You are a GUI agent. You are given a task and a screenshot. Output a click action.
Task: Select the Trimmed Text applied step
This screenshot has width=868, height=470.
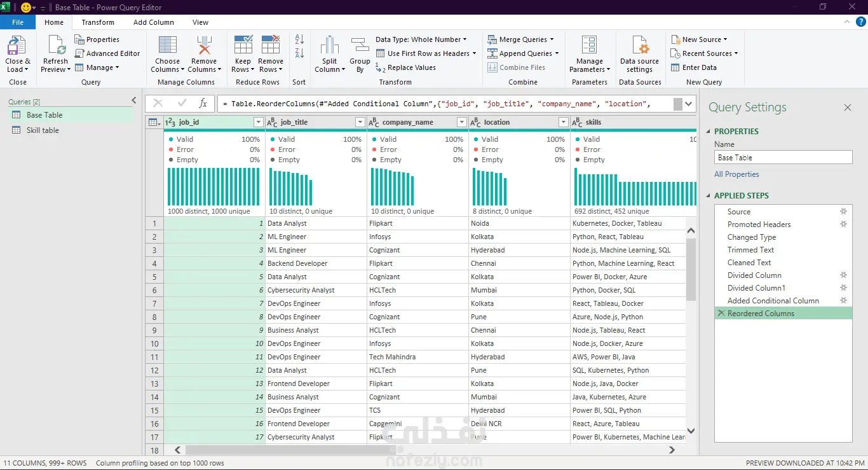click(x=750, y=250)
